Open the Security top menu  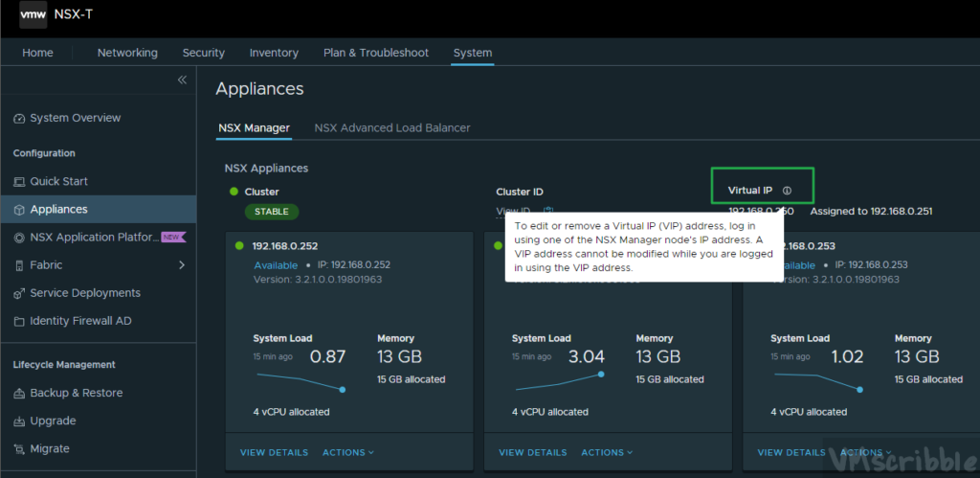pos(203,53)
